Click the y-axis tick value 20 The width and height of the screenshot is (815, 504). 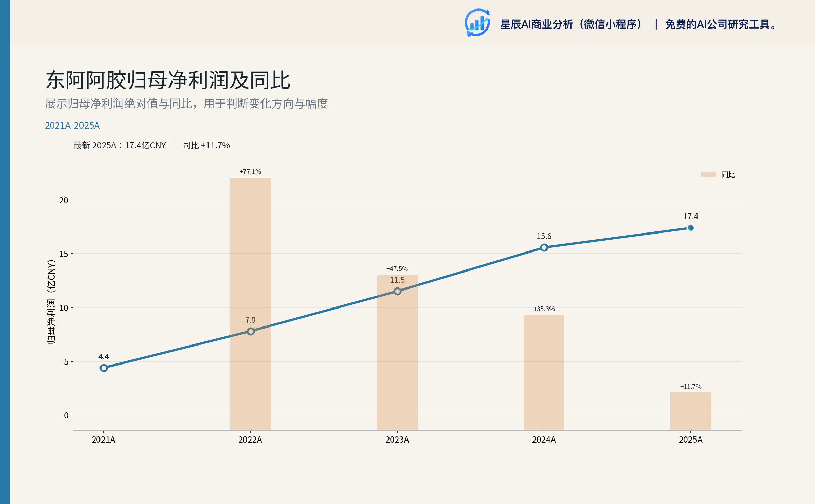point(64,200)
